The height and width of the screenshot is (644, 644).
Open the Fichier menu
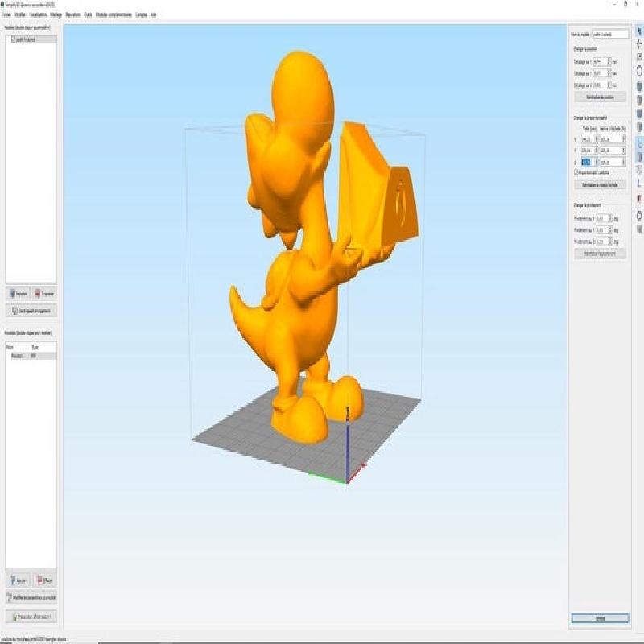pyautogui.click(x=6, y=14)
